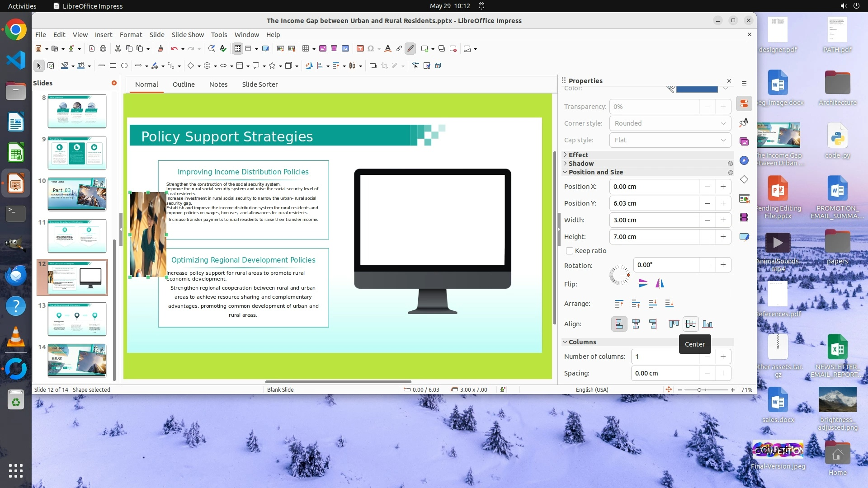Image resolution: width=868 pixels, height=488 pixels.
Task: Toggle the Display Grid button
Action: click(x=238, y=49)
